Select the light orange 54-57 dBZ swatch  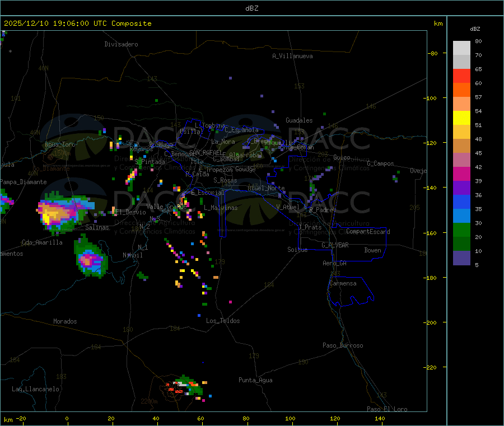coord(461,104)
